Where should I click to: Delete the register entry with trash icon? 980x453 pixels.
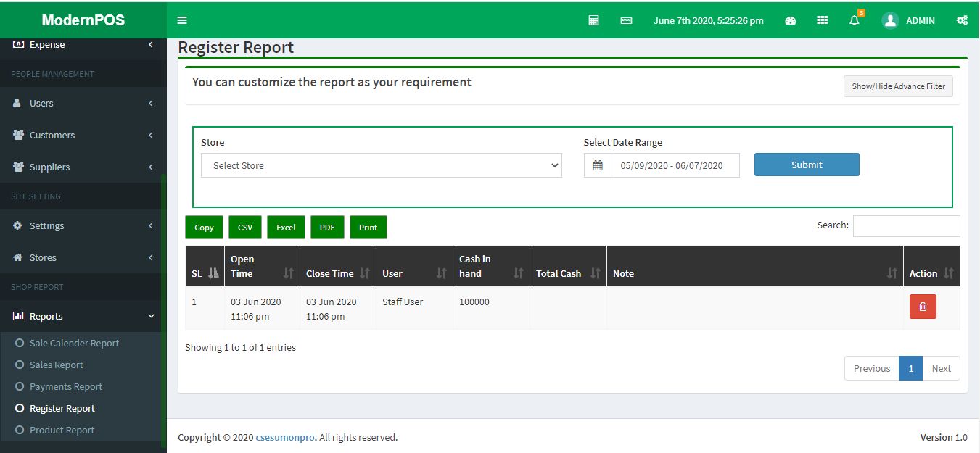pos(923,307)
